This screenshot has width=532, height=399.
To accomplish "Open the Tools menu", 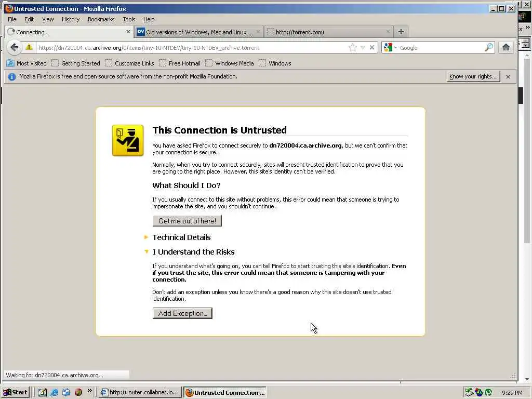I will click(129, 19).
